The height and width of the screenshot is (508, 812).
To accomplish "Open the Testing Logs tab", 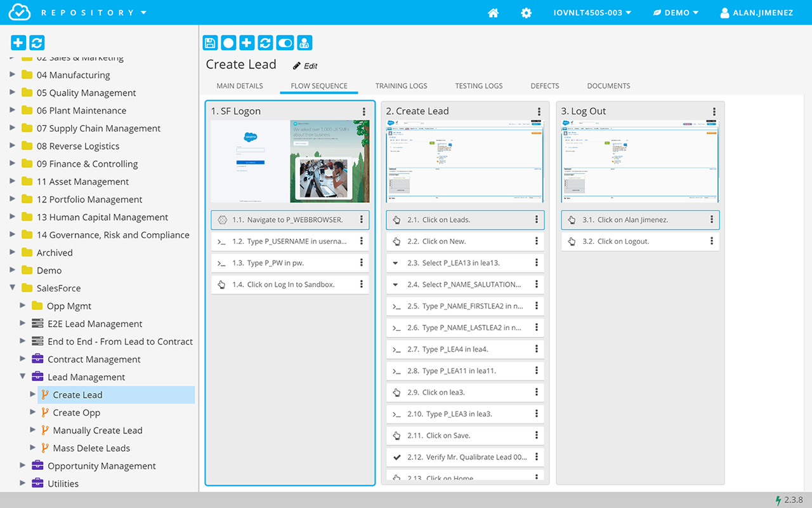I will tap(479, 86).
